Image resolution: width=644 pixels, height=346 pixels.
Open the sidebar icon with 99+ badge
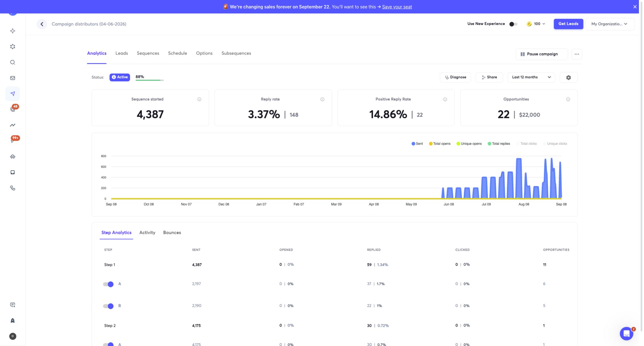click(x=12, y=141)
